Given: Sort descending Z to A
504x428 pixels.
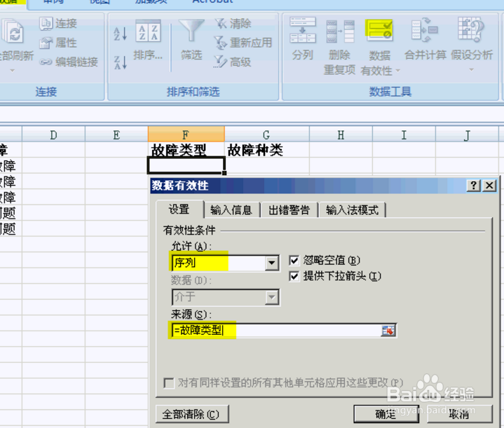Looking at the screenshot, I should (x=121, y=62).
